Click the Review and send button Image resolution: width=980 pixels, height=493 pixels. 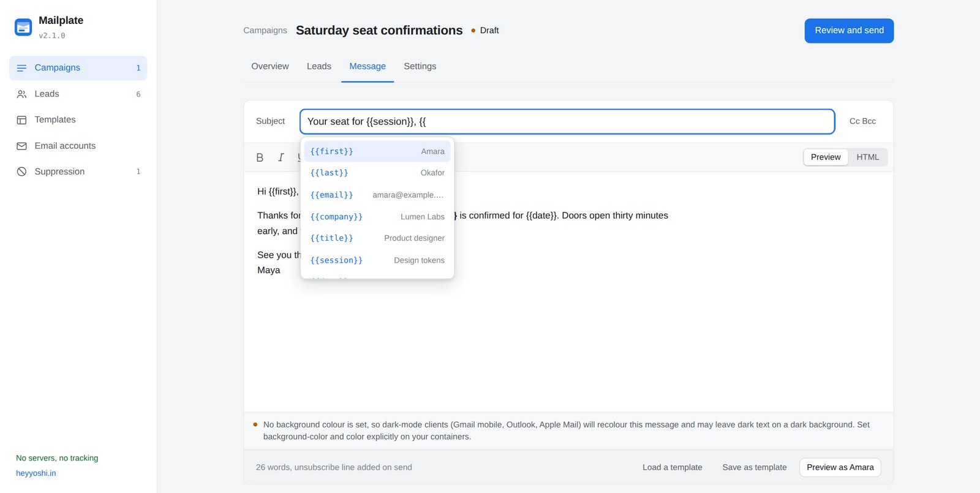849,31
